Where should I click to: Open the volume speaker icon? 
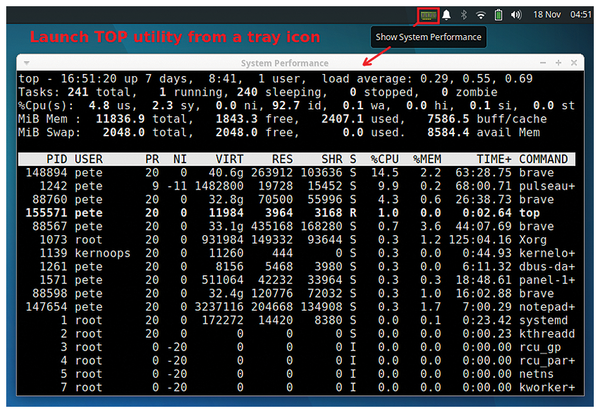(516, 15)
